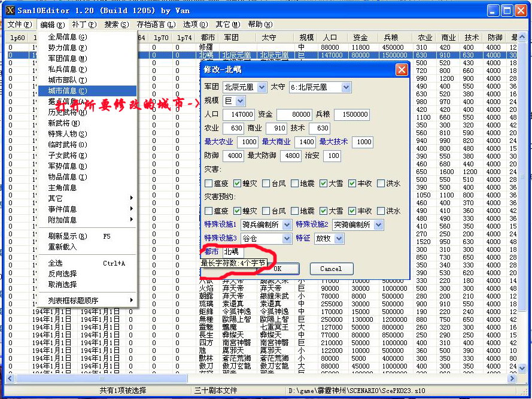
Task: Choose 全局信息 from the menu
Action: click(67, 37)
